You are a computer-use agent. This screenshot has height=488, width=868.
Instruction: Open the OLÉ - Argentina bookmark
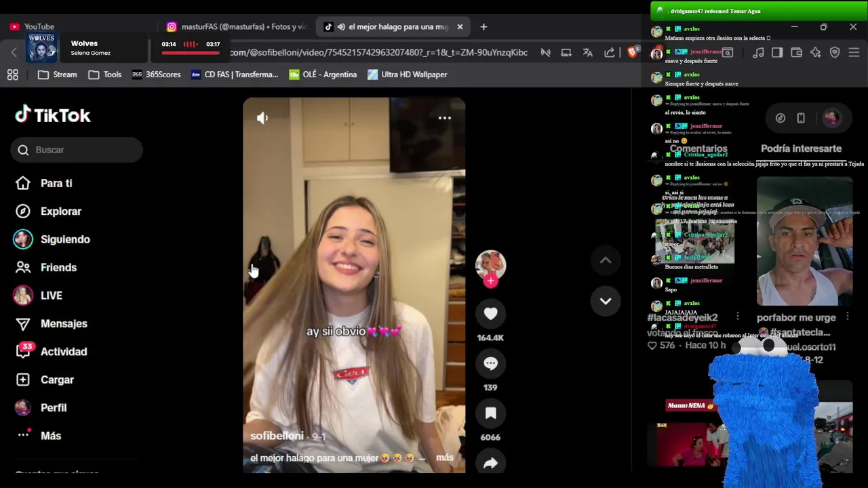tap(323, 75)
